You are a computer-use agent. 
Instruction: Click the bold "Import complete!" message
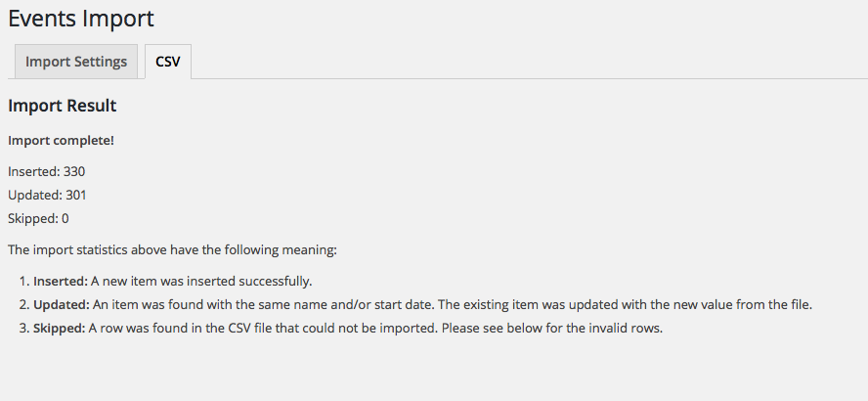(x=61, y=141)
